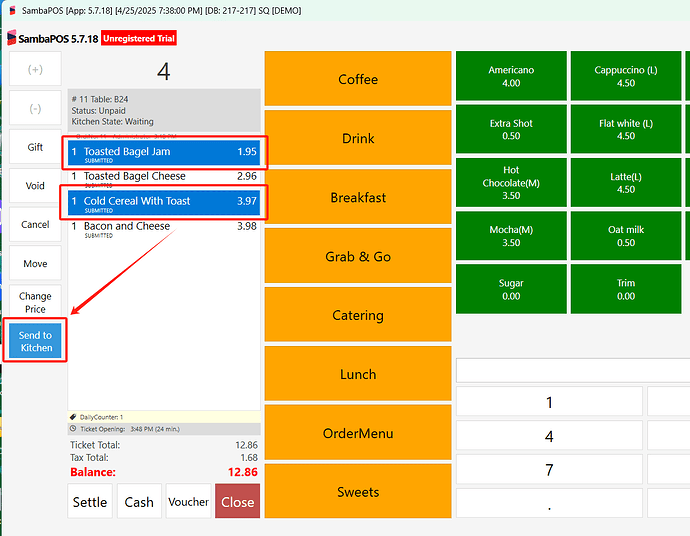Screen dimensions: 690x536
Task: Click the Tax Total value 1.68
Action: 249,458
